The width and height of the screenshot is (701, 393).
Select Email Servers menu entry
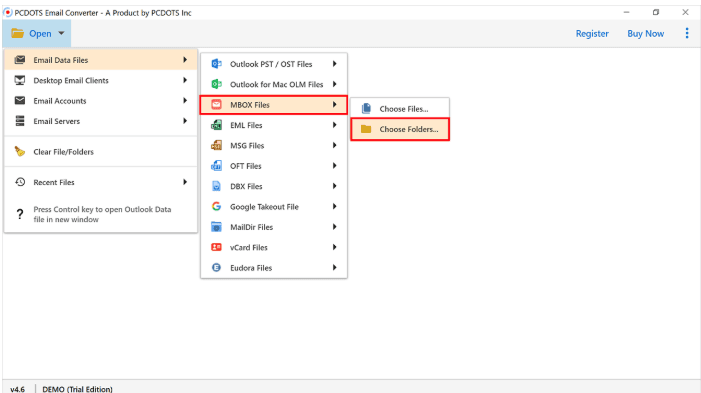[101, 121]
